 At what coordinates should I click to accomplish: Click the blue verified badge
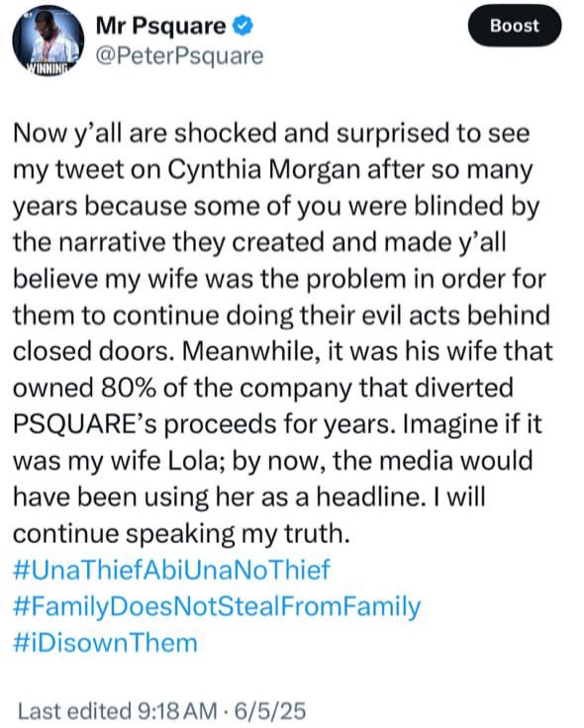click(x=243, y=26)
